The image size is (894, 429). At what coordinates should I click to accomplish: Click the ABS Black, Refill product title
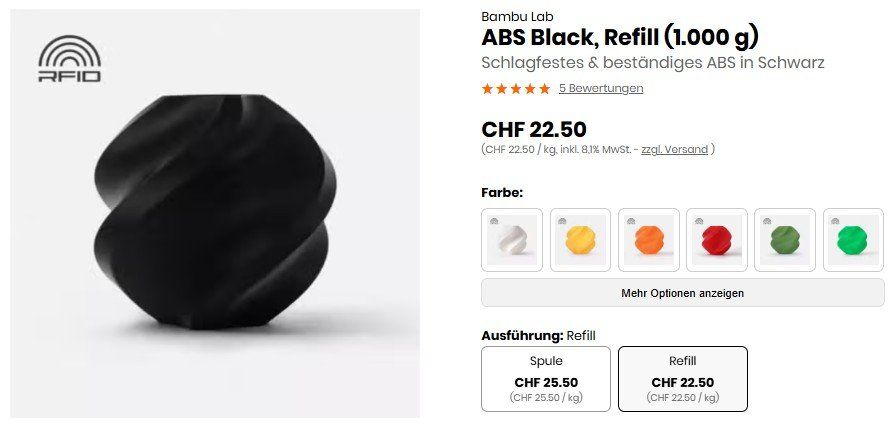(x=620, y=38)
